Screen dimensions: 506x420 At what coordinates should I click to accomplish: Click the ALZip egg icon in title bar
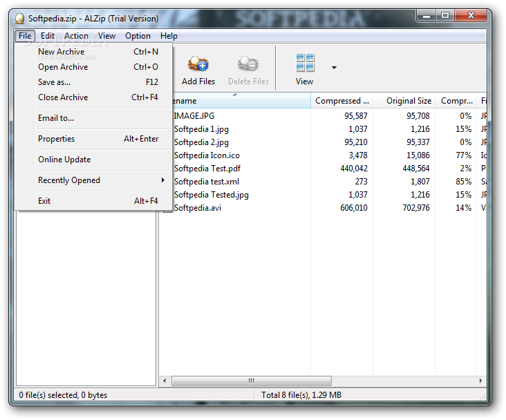pos(19,19)
